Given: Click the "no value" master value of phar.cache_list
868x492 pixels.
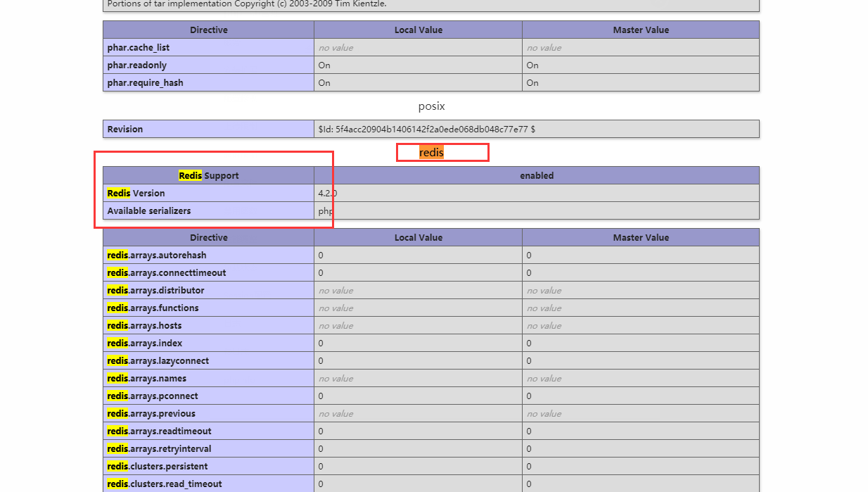Looking at the screenshot, I should pos(544,48).
